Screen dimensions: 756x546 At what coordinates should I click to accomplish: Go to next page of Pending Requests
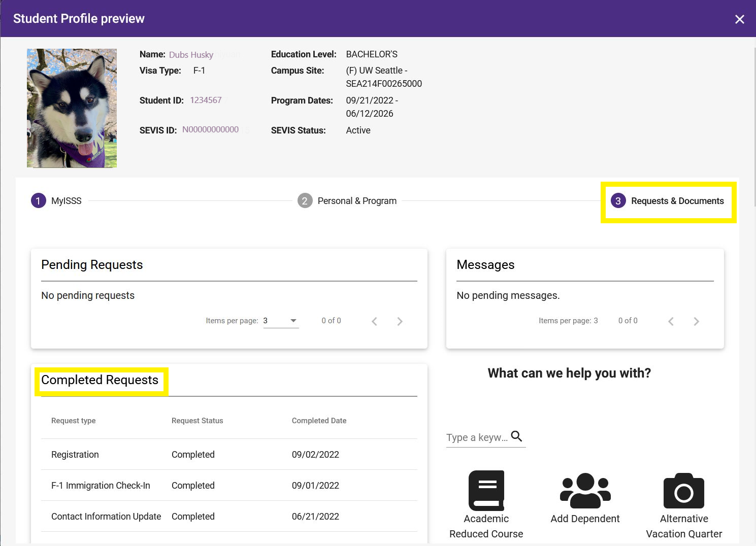pos(400,321)
